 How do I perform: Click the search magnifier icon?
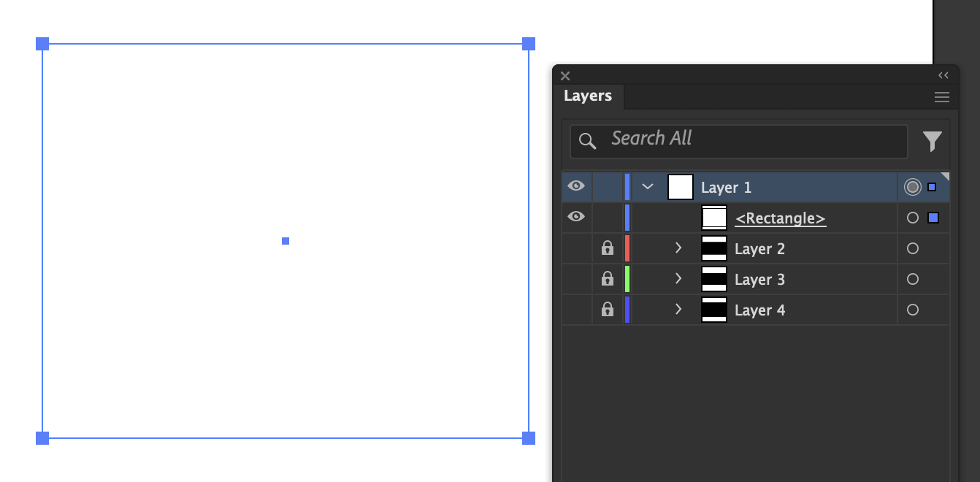click(x=587, y=141)
